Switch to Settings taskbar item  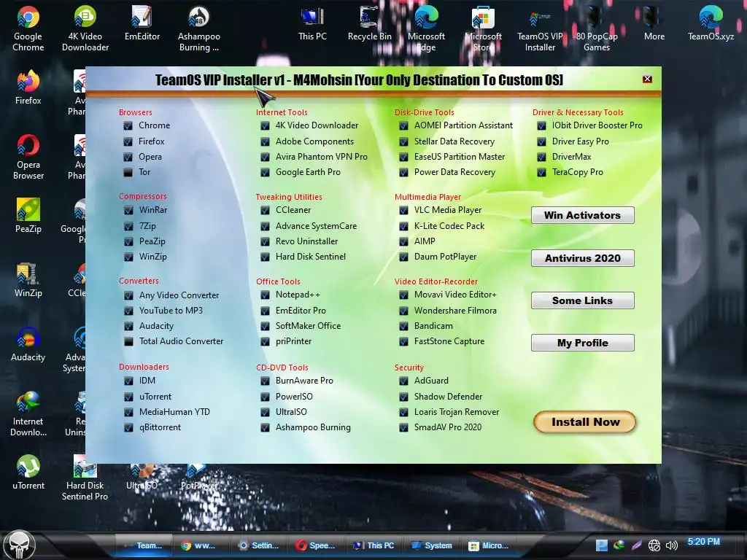coord(258,545)
